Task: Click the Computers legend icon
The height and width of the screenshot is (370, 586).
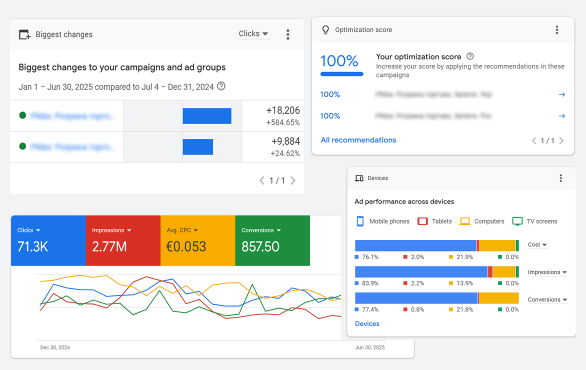Action: point(465,221)
